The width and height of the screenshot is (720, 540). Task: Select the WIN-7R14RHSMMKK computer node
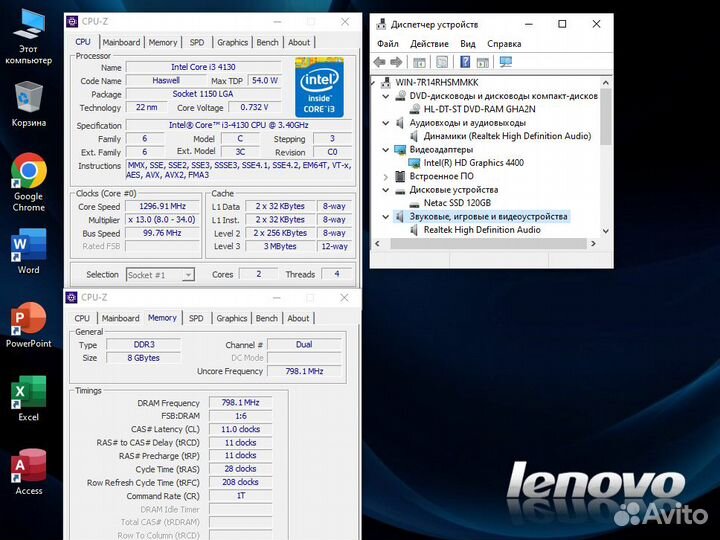pos(437,83)
